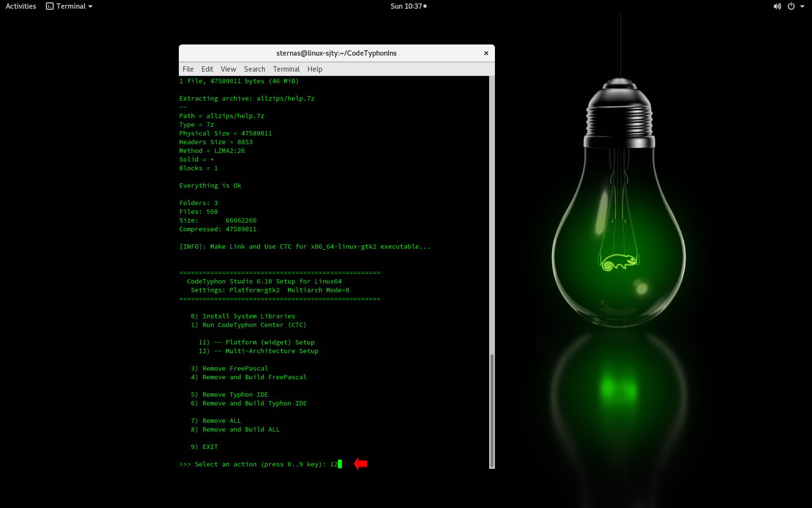Click the 'Remove and Build FreePascal' line
The height and width of the screenshot is (508, 812).
(249, 377)
